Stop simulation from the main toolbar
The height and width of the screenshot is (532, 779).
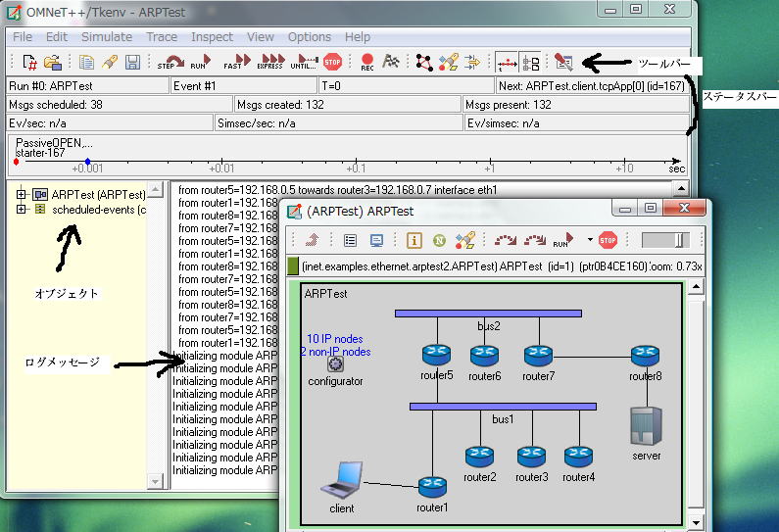332,62
